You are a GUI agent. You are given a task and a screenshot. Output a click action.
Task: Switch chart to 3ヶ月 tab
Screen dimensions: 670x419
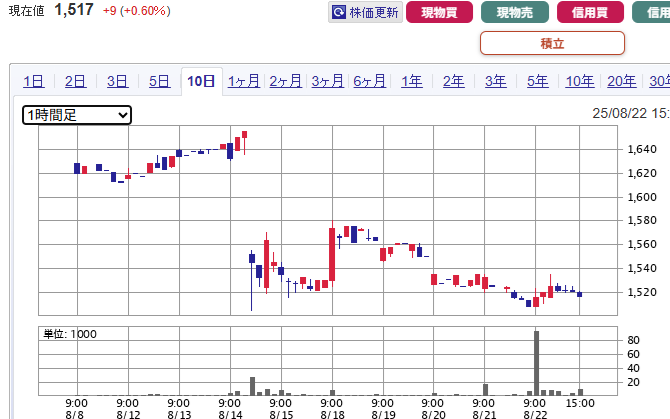[328, 81]
